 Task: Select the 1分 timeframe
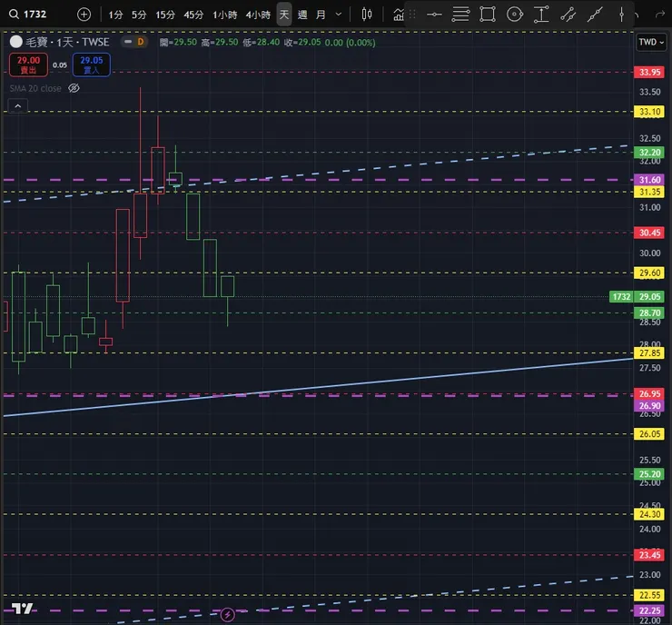(115, 15)
